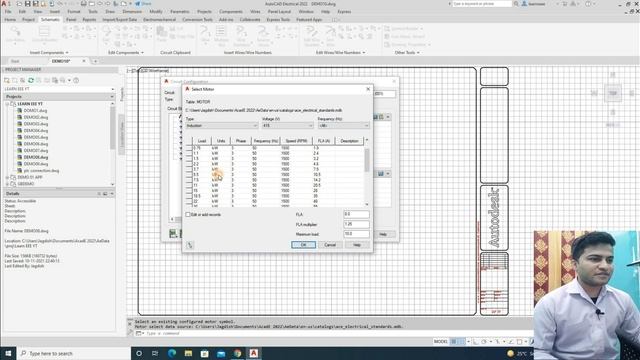Open the Projects menu

[x=204, y=11]
